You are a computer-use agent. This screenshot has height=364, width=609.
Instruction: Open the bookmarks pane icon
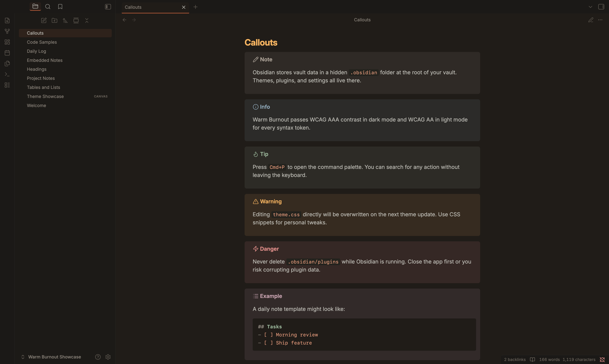tap(60, 7)
